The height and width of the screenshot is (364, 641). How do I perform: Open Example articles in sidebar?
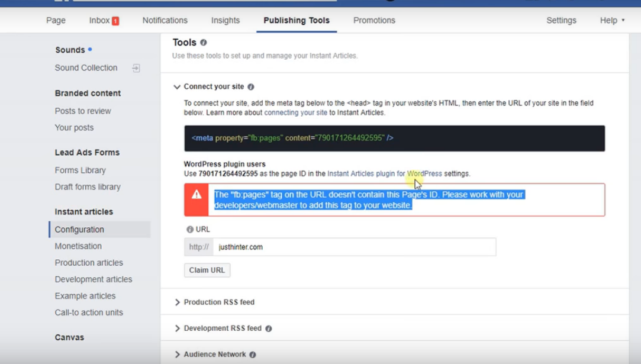click(85, 296)
